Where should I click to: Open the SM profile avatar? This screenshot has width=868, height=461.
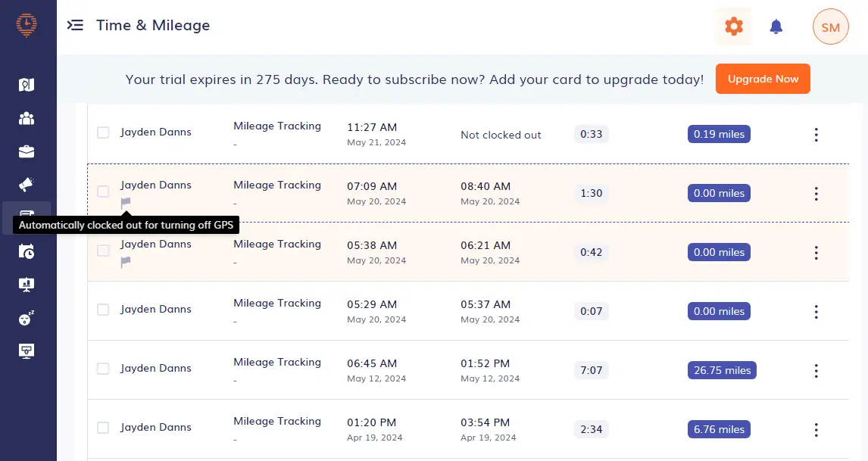click(x=830, y=26)
